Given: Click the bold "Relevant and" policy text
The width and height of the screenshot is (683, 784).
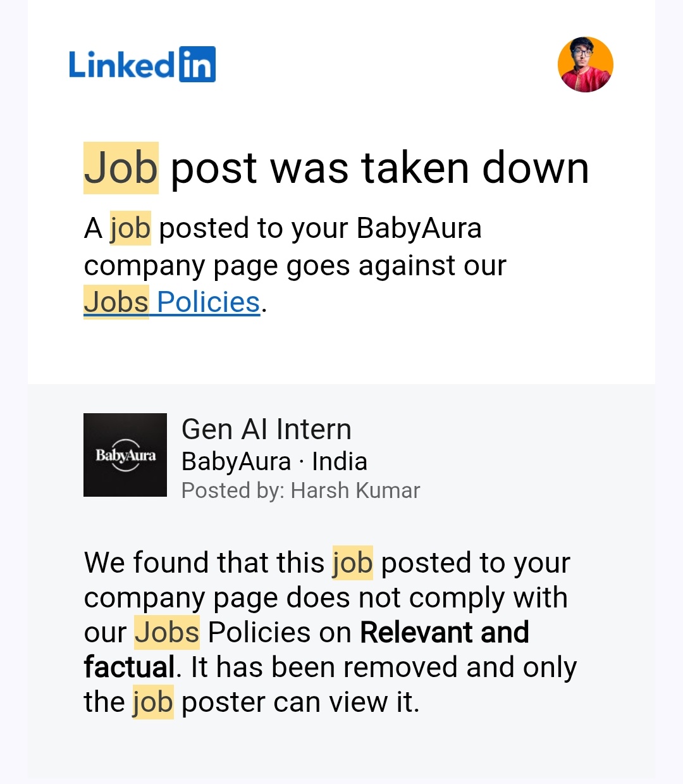Looking at the screenshot, I should [445, 632].
